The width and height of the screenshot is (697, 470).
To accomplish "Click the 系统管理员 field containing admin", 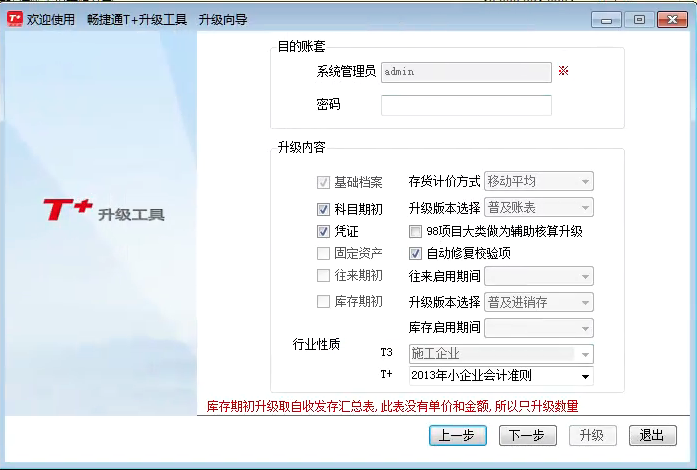I will 466,72.
